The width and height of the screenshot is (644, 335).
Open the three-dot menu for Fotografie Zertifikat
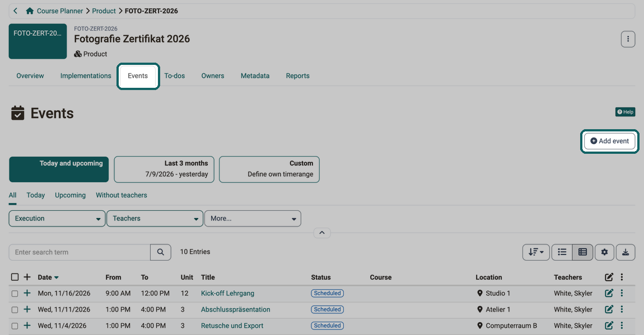(x=628, y=39)
